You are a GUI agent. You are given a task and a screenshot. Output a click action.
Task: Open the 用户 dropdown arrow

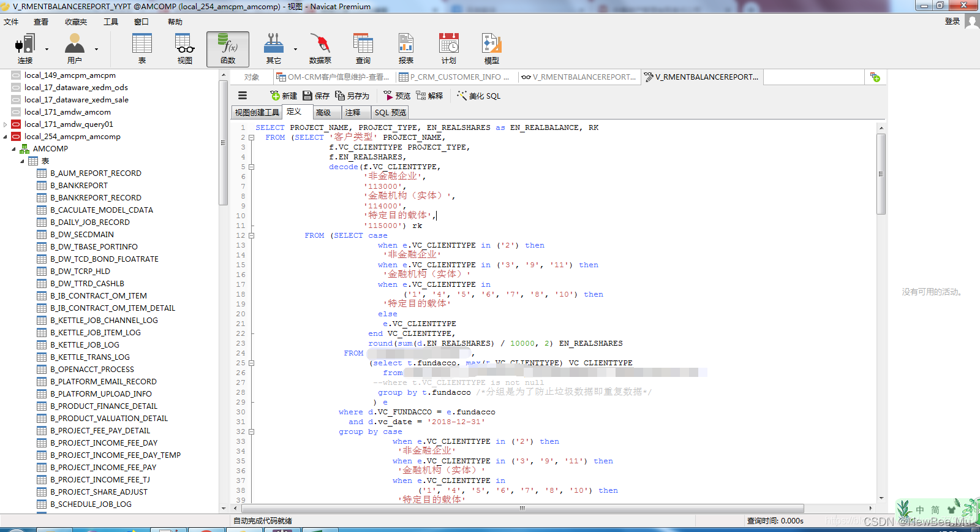96,49
